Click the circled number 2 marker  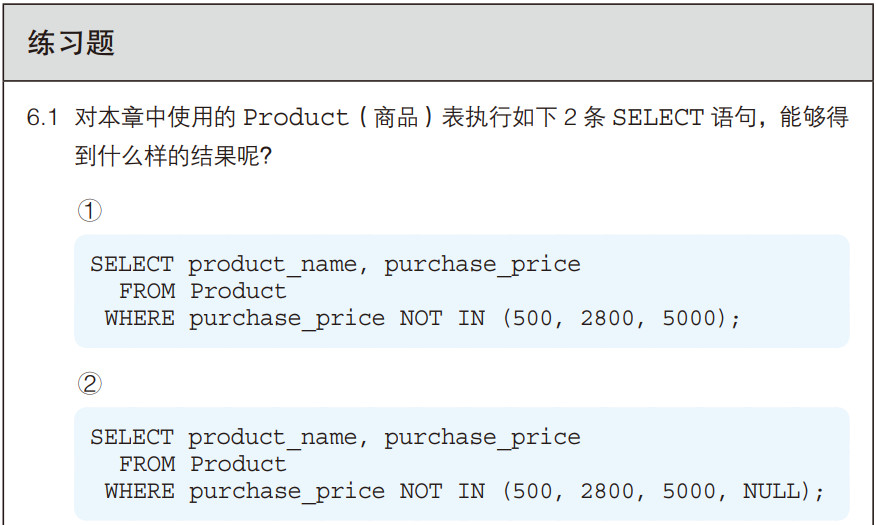[x=89, y=384]
